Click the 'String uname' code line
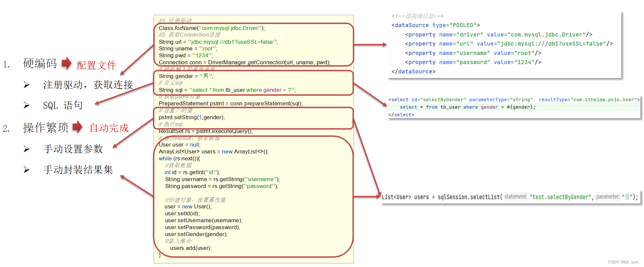This screenshot has height=267, width=644. (188, 48)
